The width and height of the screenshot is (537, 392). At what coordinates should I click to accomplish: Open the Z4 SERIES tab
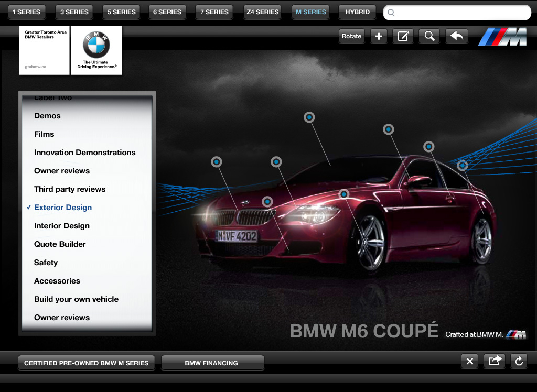pyautogui.click(x=262, y=12)
